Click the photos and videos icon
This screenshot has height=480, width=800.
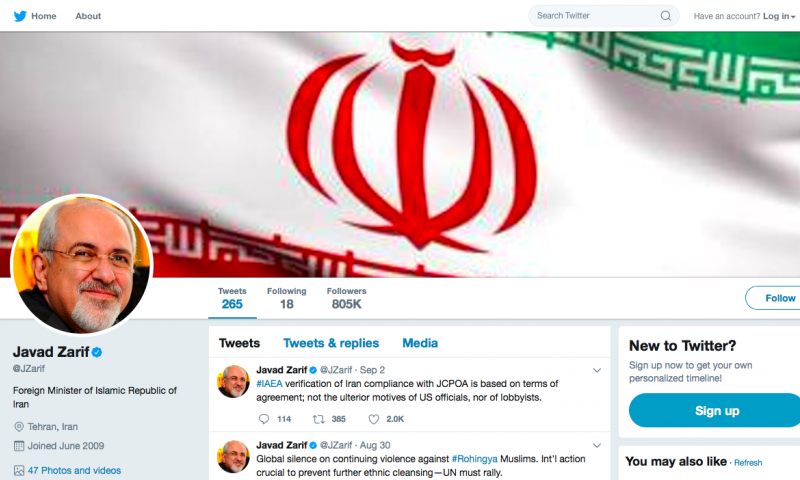point(19,470)
